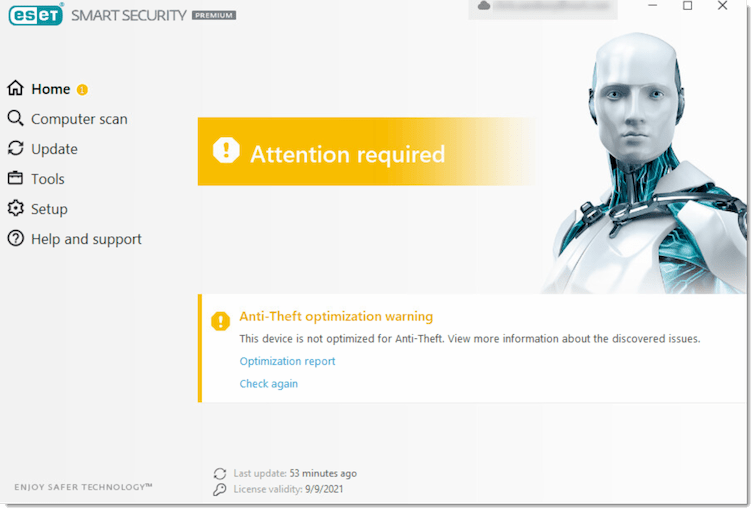
Task: Click the Anti-Theft warning exclamation icon
Action: point(221,321)
